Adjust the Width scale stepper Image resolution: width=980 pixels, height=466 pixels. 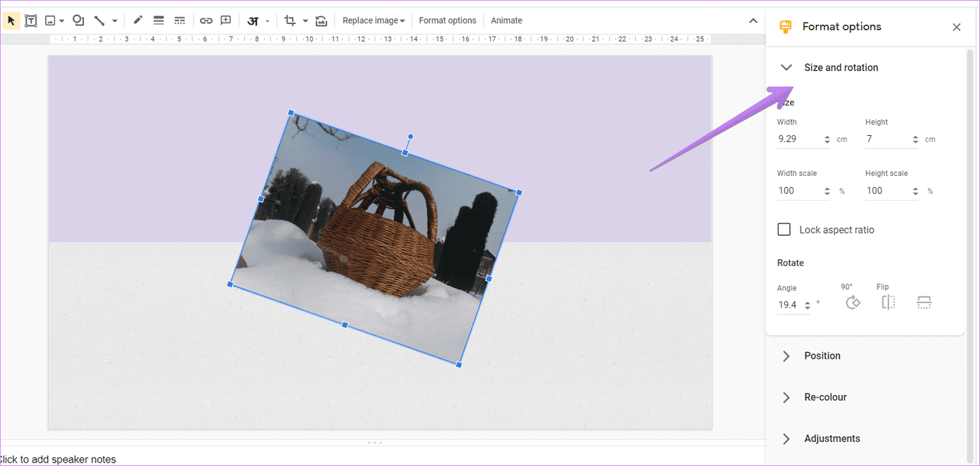(827, 191)
